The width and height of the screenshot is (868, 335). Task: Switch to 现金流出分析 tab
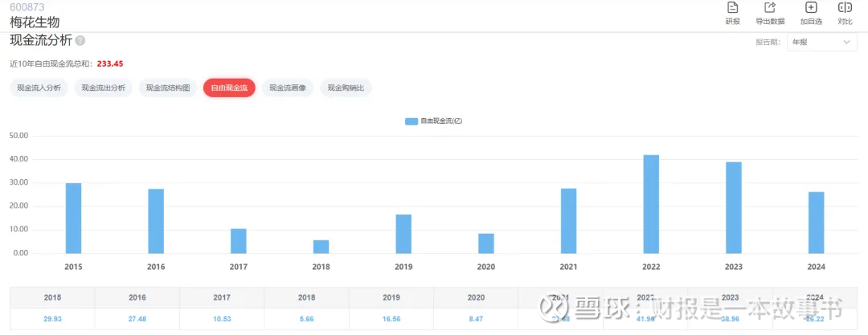[103, 88]
